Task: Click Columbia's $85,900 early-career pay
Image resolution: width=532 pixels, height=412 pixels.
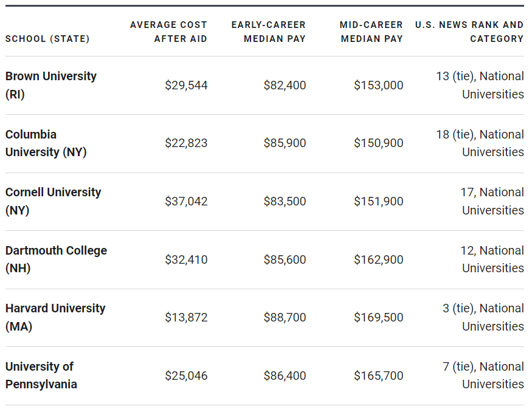Action: pos(285,143)
